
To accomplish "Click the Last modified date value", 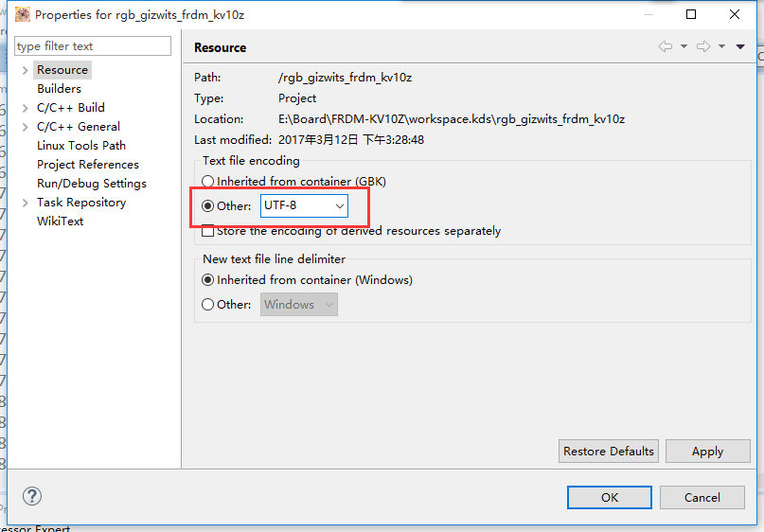I will tap(351, 140).
